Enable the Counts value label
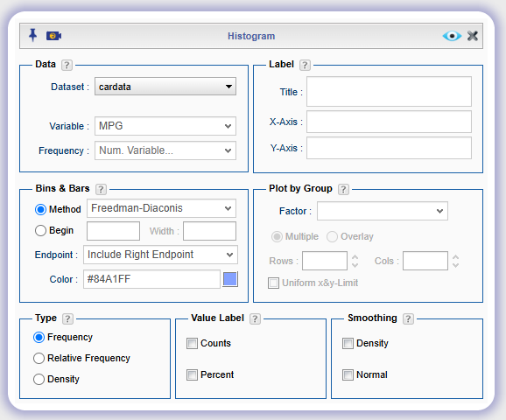The image size is (506, 420). [x=192, y=344]
